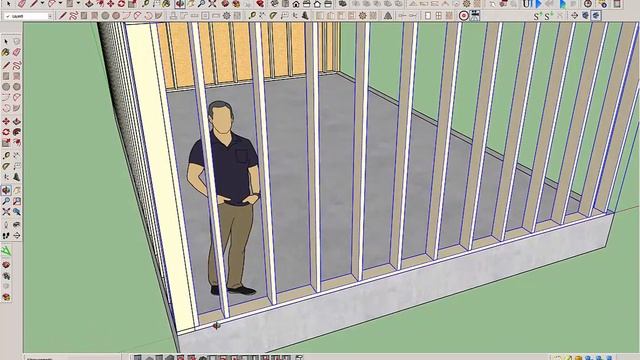
Task: Pick the Follow Me tool in left palette
Action: [x=17, y=132]
